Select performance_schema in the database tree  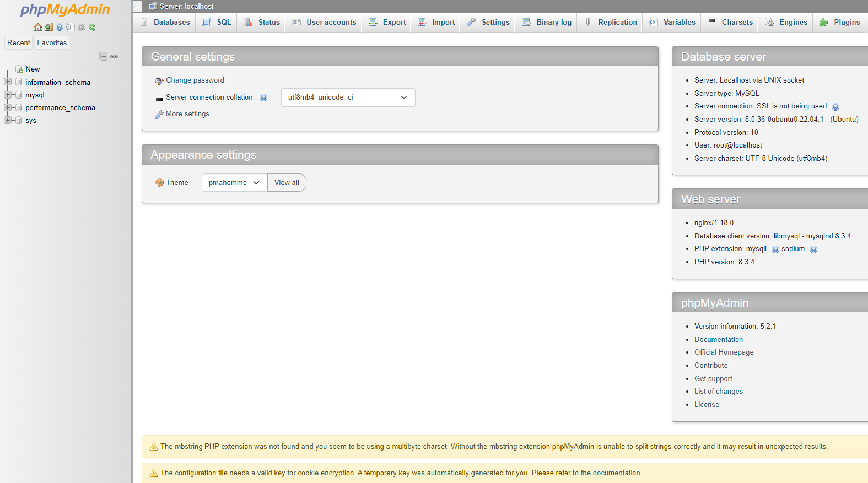pos(60,108)
